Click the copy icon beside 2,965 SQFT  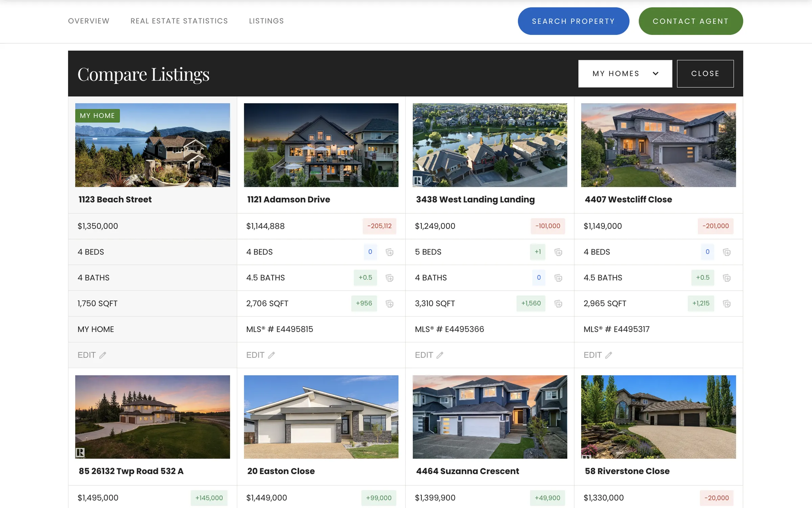727,303
